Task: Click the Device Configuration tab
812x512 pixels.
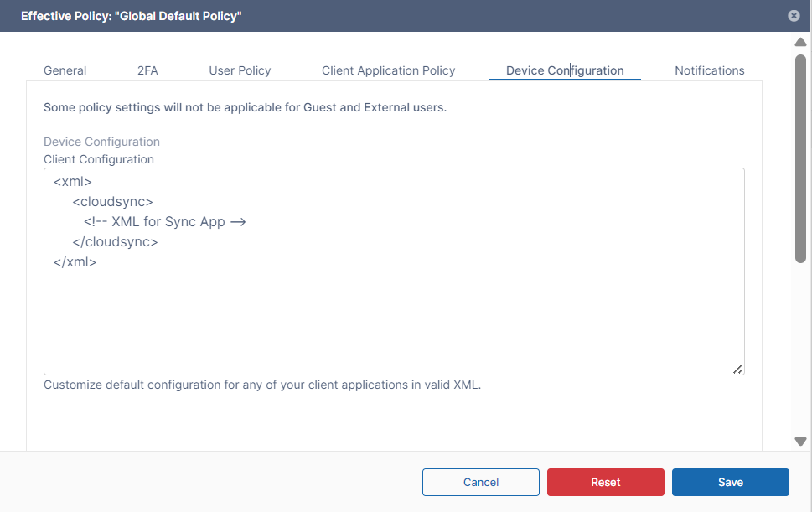Action: 565,70
